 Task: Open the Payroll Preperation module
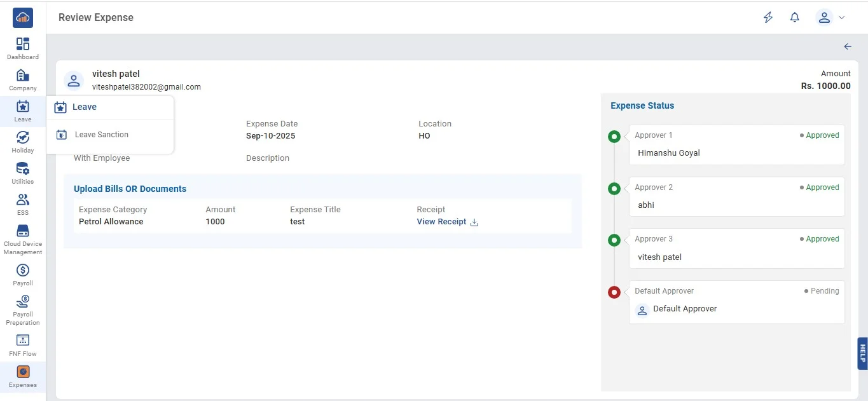point(23,309)
